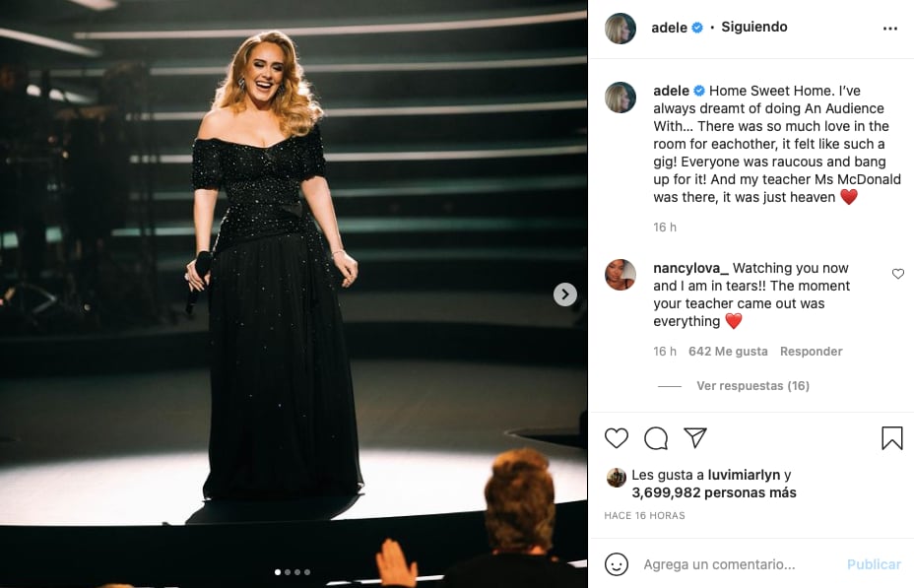Save the post with the bookmark icon
This screenshot has width=914, height=588.
tap(891, 437)
